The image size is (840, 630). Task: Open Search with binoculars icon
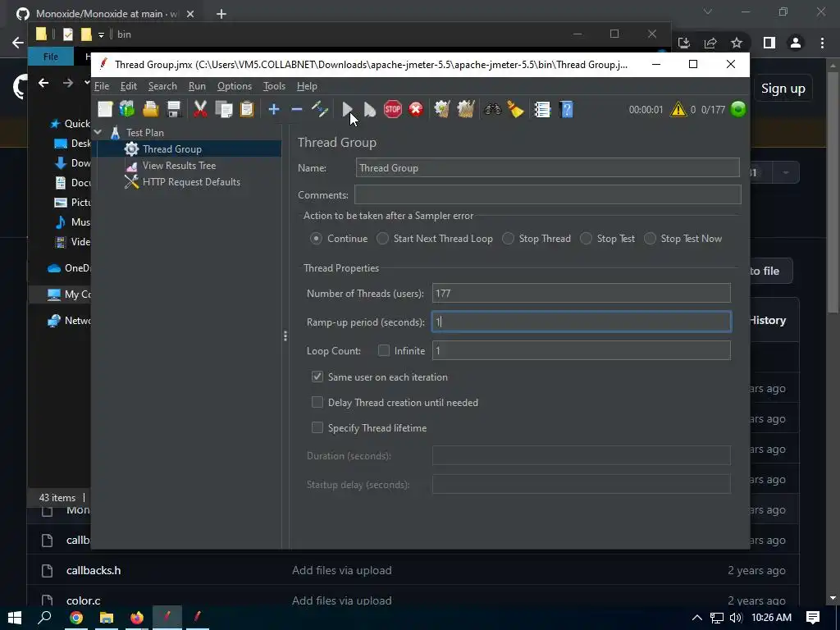(x=492, y=109)
